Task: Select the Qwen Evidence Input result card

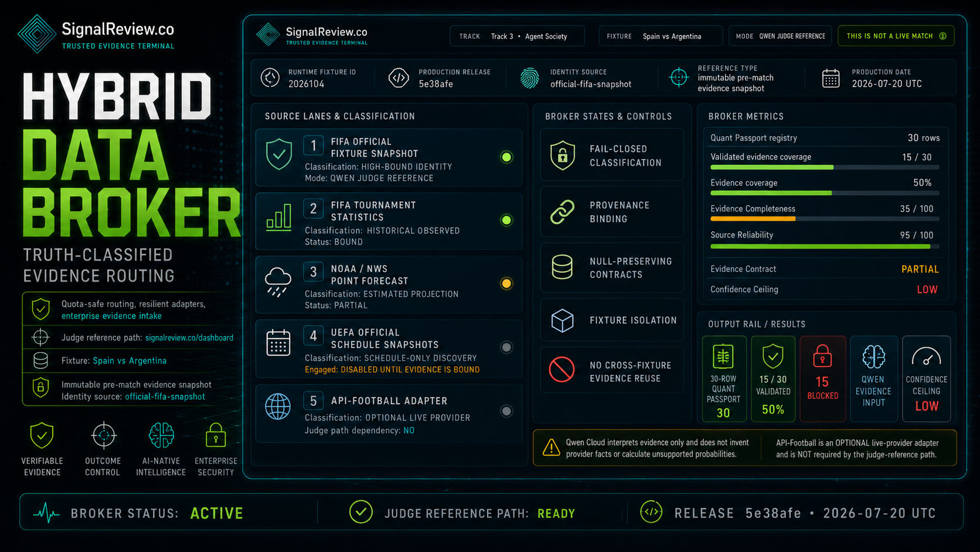Action: tap(873, 379)
